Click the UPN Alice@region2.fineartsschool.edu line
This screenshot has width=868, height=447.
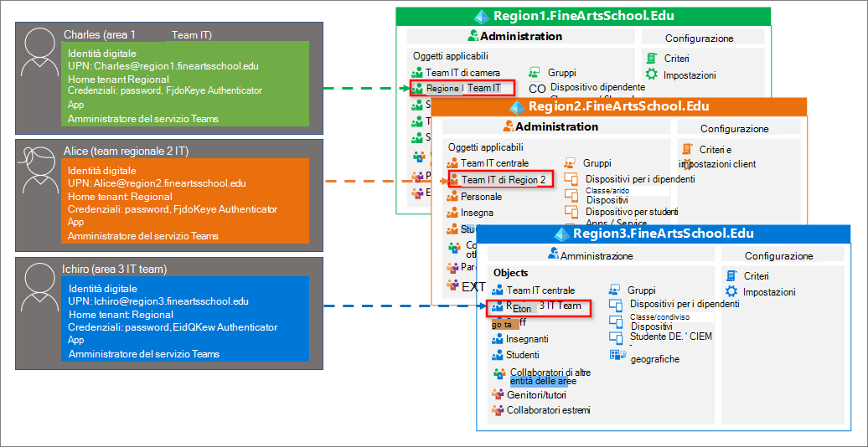(x=157, y=183)
